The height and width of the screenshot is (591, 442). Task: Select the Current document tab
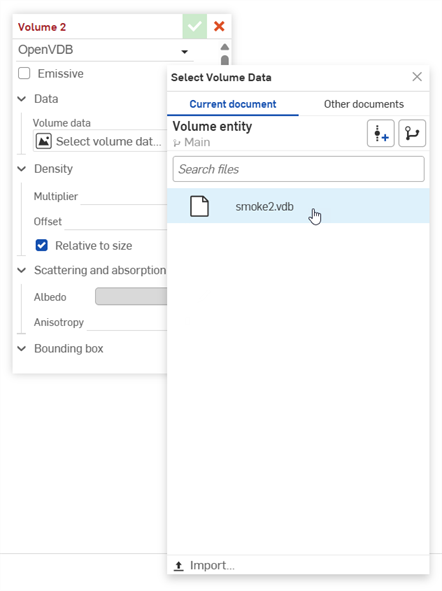coord(233,104)
